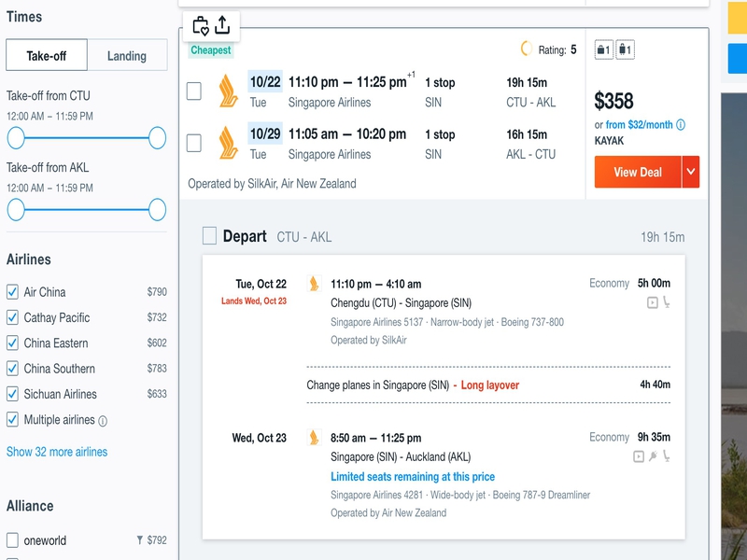Image resolution: width=747 pixels, height=560 pixels.
Task: Open the View Deal dropdown arrow
Action: click(x=691, y=172)
